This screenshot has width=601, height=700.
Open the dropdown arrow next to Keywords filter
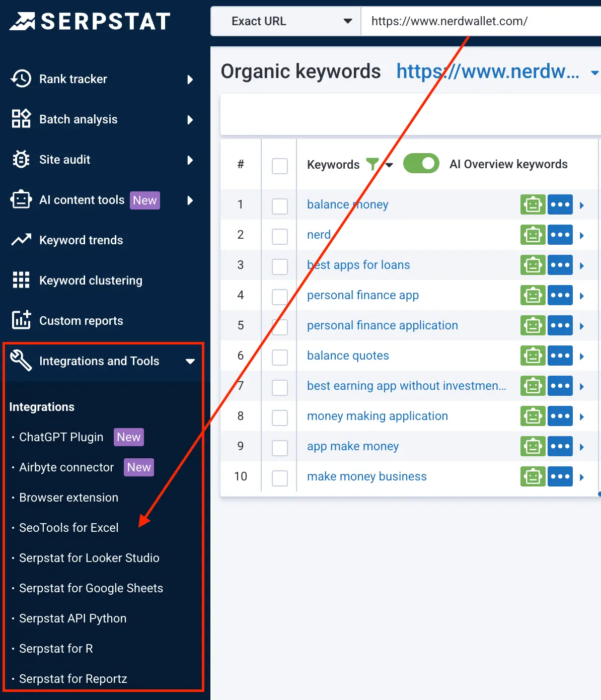(389, 165)
